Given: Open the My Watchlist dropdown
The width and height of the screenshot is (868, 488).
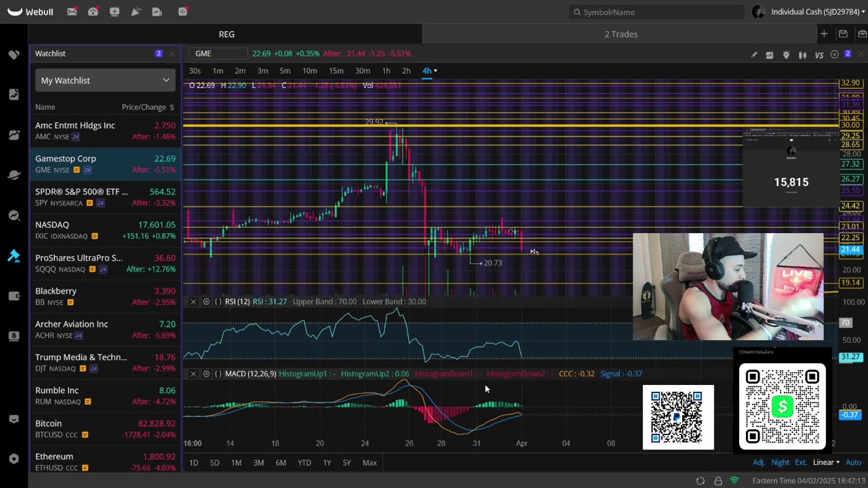Looking at the screenshot, I should tap(105, 80).
